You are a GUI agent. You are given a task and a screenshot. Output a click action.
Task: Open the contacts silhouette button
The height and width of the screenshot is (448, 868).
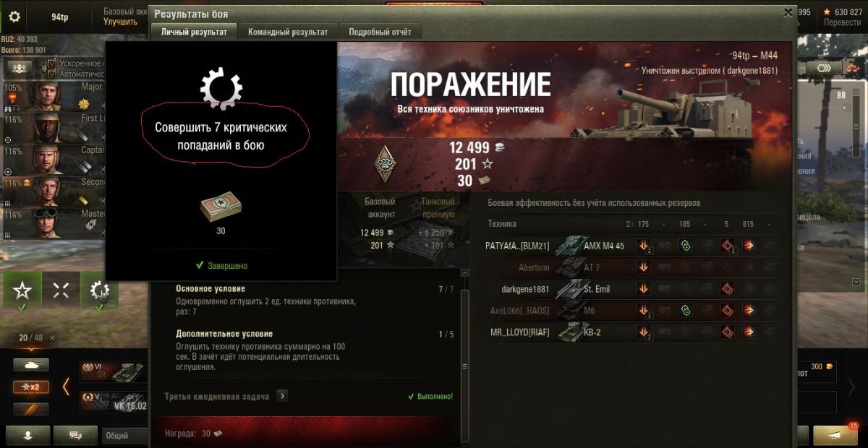click(27, 435)
